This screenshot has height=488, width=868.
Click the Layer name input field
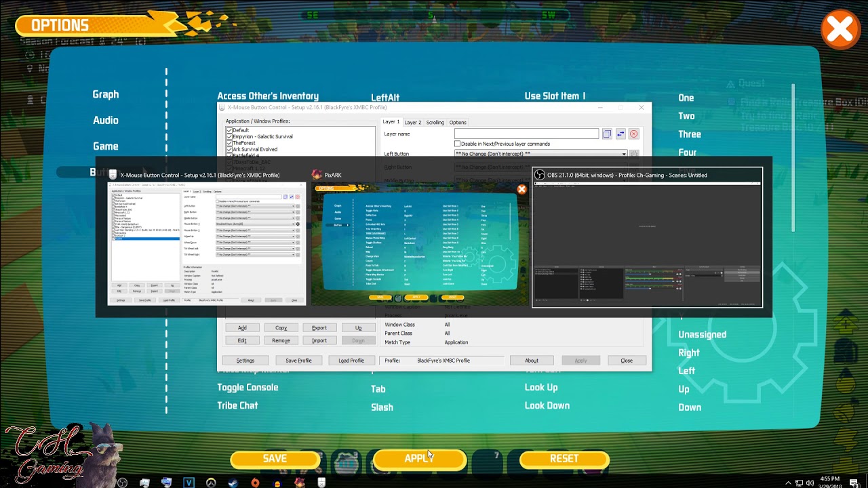(526, 134)
